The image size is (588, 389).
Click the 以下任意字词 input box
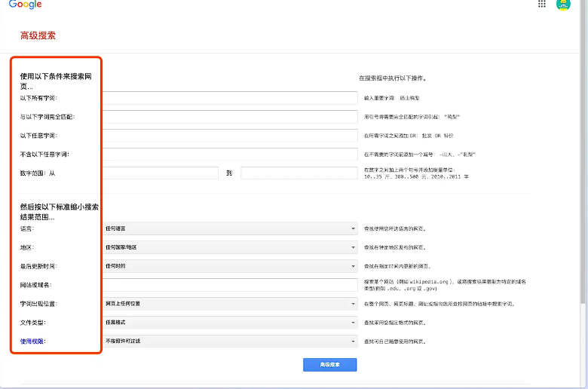[x=229, y=136]
